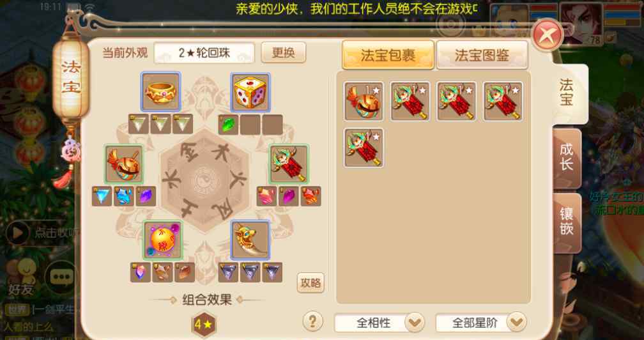Click the 4-star combination effect badge
The width and height of the screenshot is (644, 340).
[x=203, y=325]
